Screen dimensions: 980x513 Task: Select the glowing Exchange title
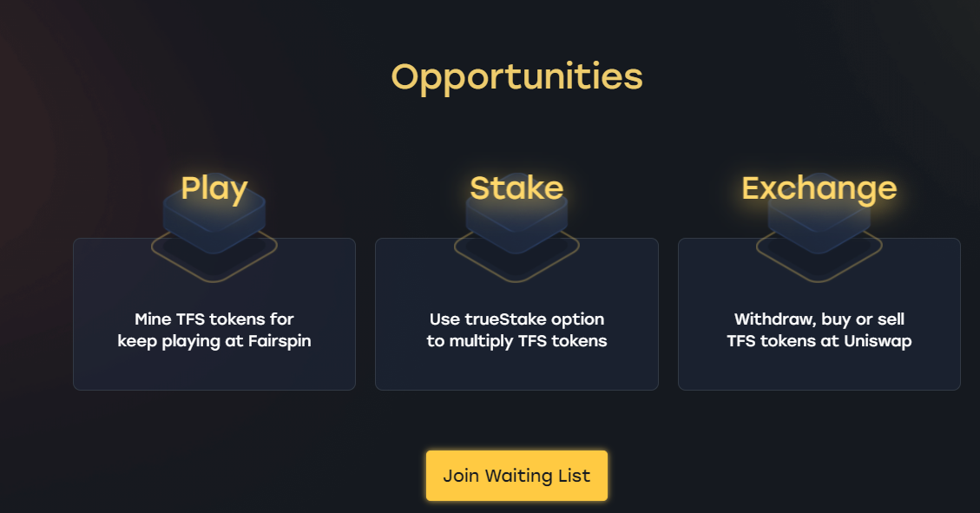pos(819,188)
